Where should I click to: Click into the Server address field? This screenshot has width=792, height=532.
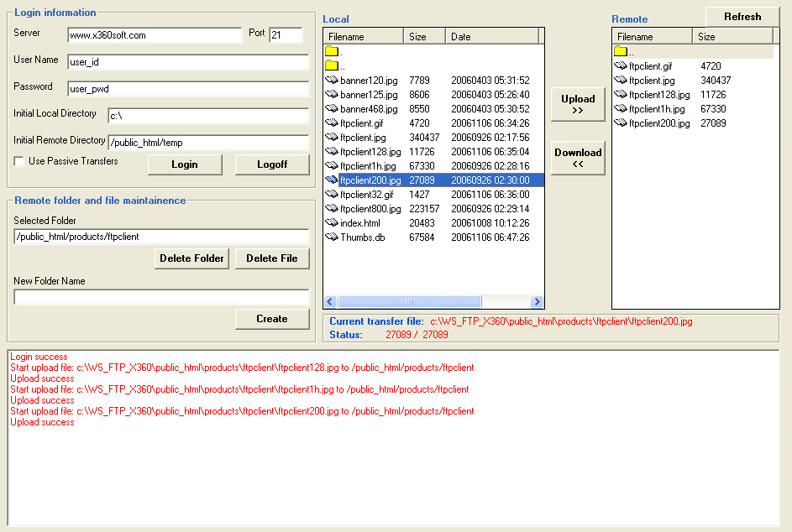pos(155,35)
